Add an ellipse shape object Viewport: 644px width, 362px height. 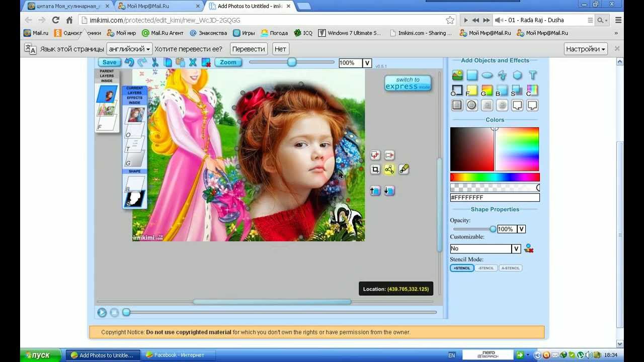pos(487,75)
